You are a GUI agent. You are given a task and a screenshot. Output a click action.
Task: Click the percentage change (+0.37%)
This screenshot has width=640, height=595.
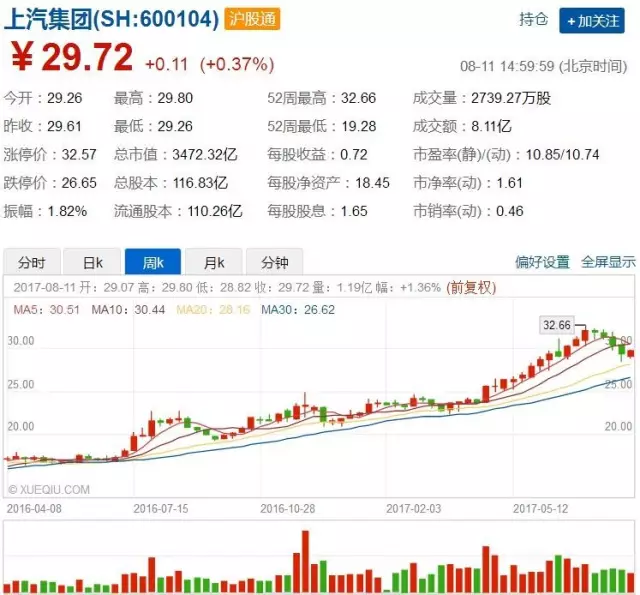(237, 64)
